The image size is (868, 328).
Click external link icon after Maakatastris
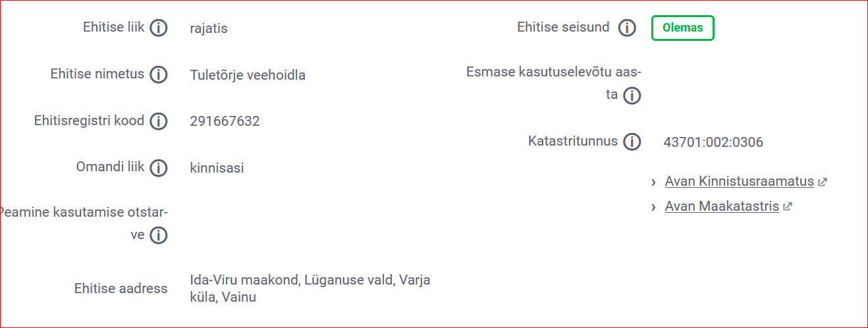pyautogui.click(x=787, y=207)
